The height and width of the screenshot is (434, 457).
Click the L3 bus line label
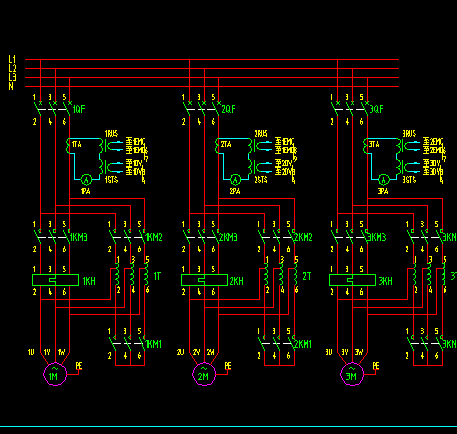point(12,77)
